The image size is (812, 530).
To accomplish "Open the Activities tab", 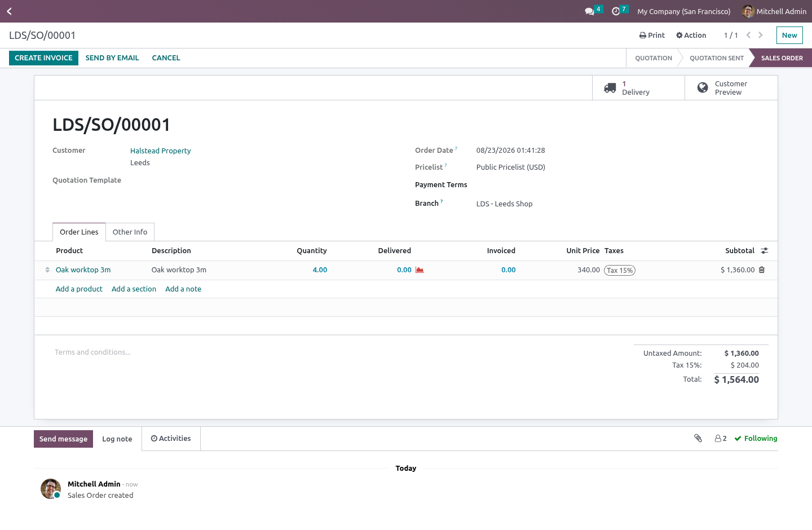I will (171, 438).
